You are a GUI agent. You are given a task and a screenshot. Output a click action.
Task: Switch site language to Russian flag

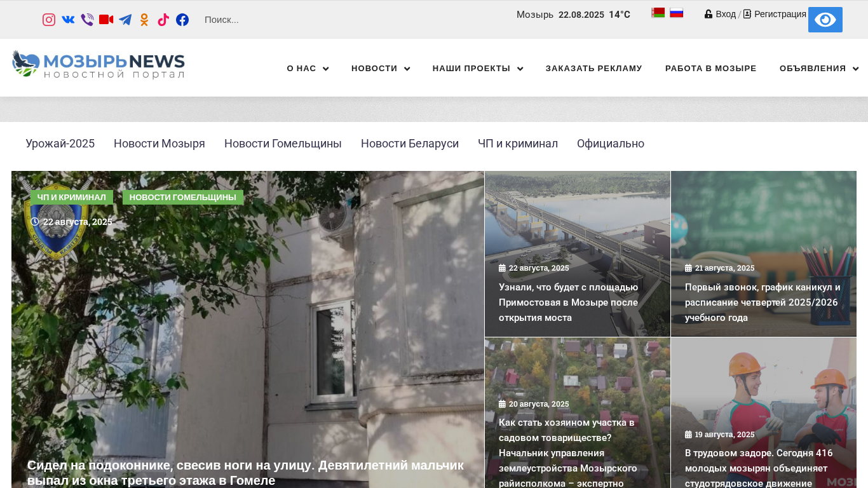[x=677, y=13]
